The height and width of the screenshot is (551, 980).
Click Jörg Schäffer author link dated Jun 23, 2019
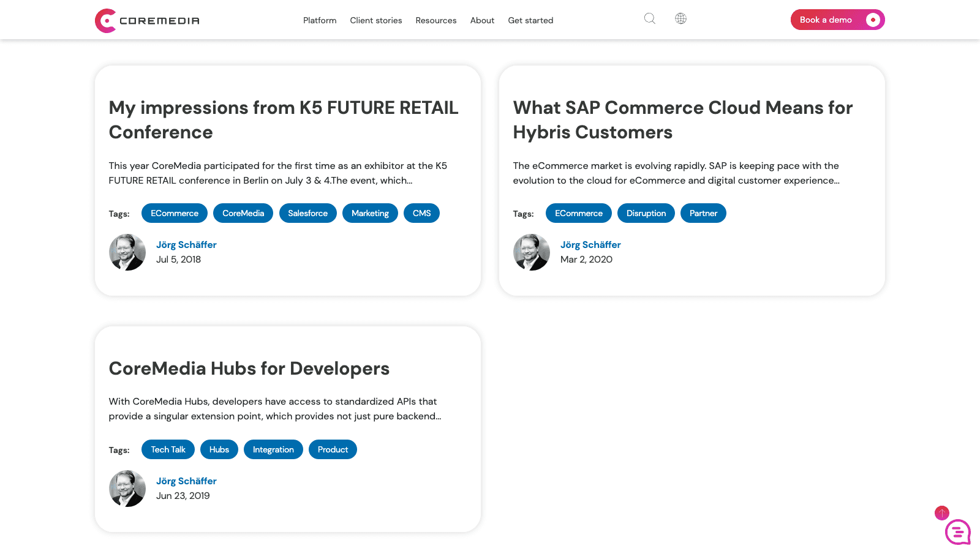pos(186,481)
